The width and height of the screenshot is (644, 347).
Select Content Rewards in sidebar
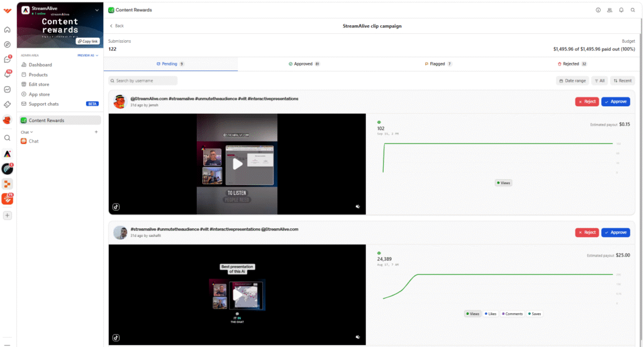coord(60,120)
